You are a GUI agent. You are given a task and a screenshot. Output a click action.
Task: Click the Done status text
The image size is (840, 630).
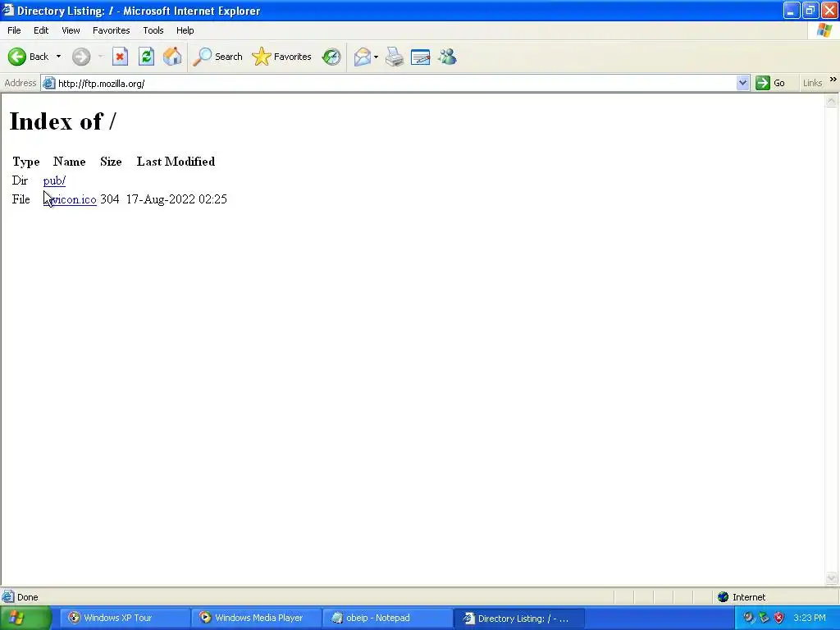28,597
